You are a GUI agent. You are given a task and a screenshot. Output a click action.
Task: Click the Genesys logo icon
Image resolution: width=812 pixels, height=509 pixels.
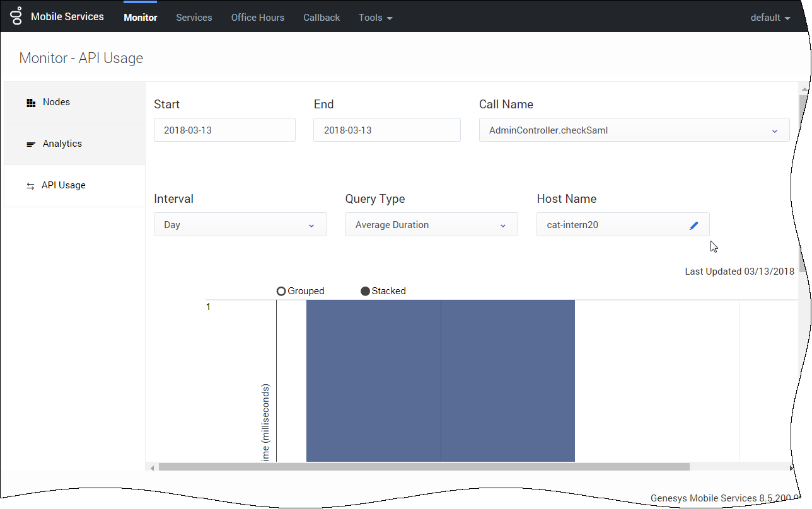16,17
